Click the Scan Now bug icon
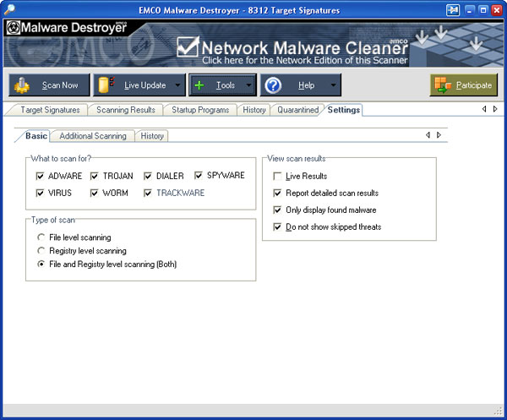Viewport: 507px width, 420px height. pos(24,85)
